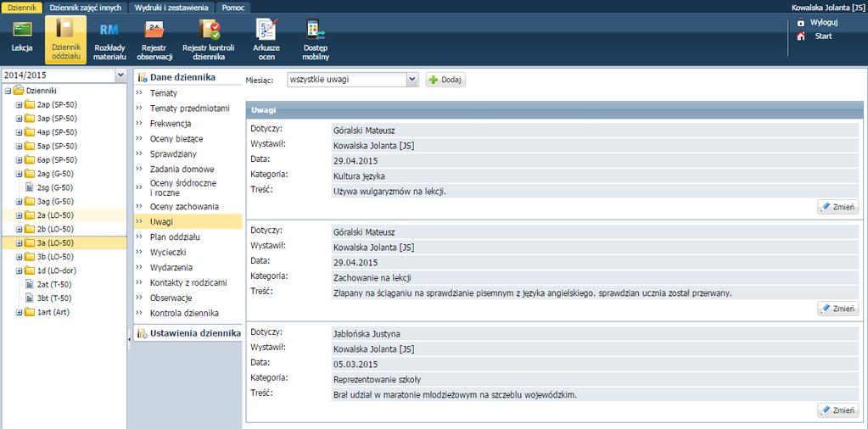Collapse the Dzienniki root tree node
This screenshot has height=429, width=868.
point(8,91)
